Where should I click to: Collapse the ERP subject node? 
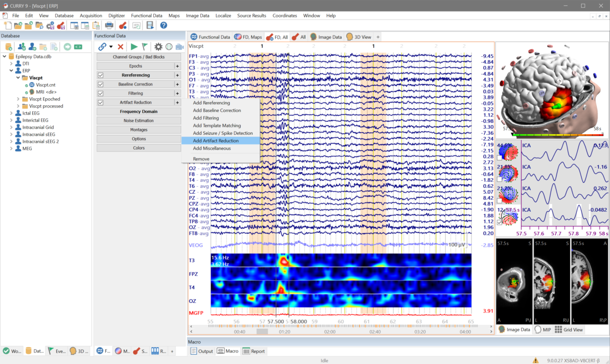point(11,70)
